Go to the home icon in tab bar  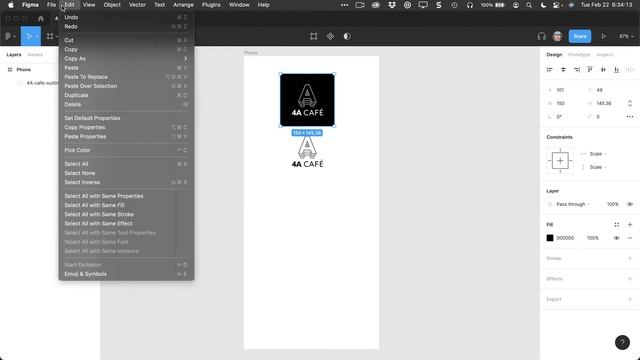click(x=40, y=18)
